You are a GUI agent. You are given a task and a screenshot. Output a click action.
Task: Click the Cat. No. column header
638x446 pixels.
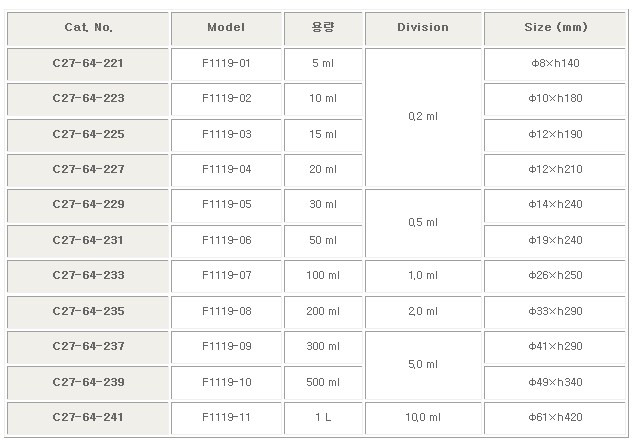pyautogui.click(x=88, y=28)
